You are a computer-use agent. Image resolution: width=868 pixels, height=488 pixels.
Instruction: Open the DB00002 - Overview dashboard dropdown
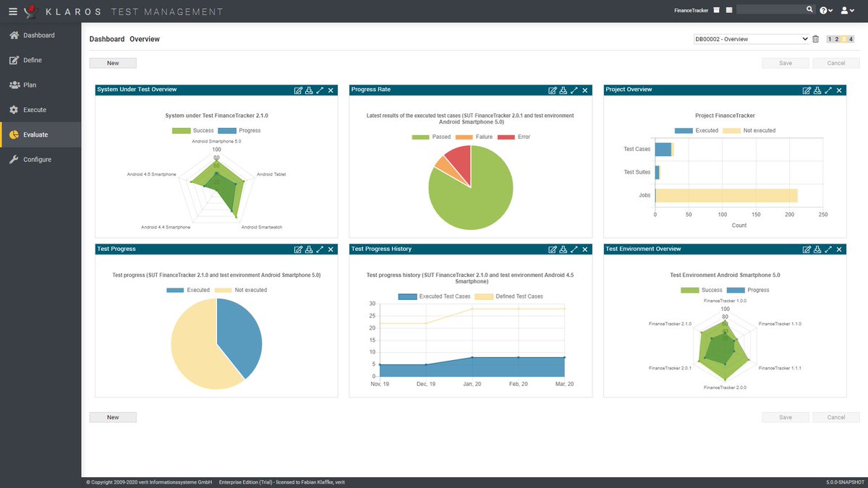point(751,39)
